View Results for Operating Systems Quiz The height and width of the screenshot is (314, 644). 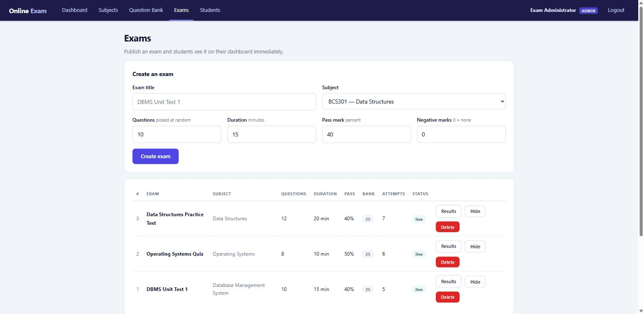coord(448,247)
